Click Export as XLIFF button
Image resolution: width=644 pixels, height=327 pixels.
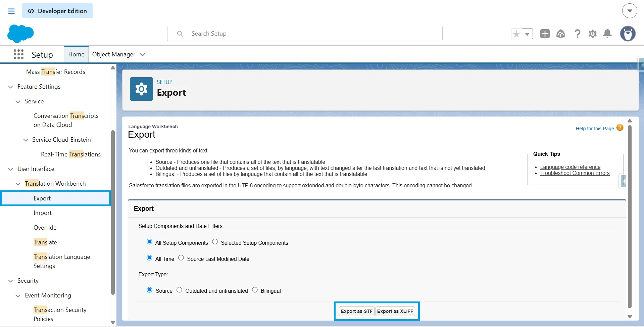pos(395,311)
